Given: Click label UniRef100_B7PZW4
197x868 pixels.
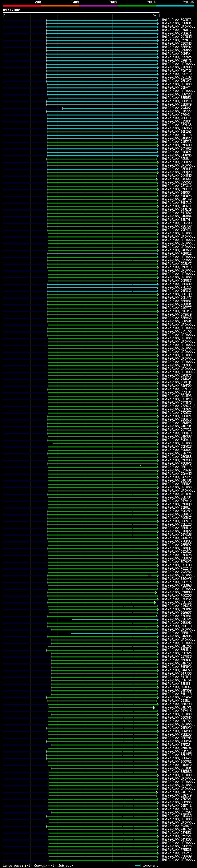Looking at the screenshot, I should (176, 745).
